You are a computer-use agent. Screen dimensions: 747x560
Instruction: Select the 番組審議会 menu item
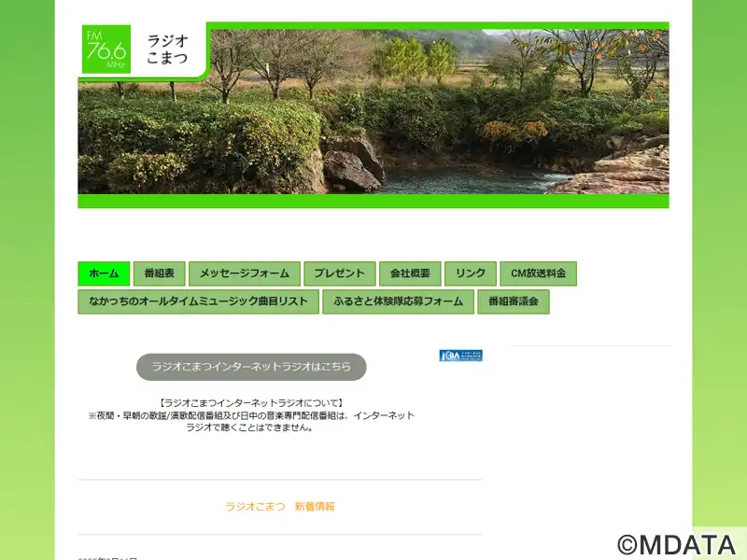pyautogui.click(x=513, y=301)
